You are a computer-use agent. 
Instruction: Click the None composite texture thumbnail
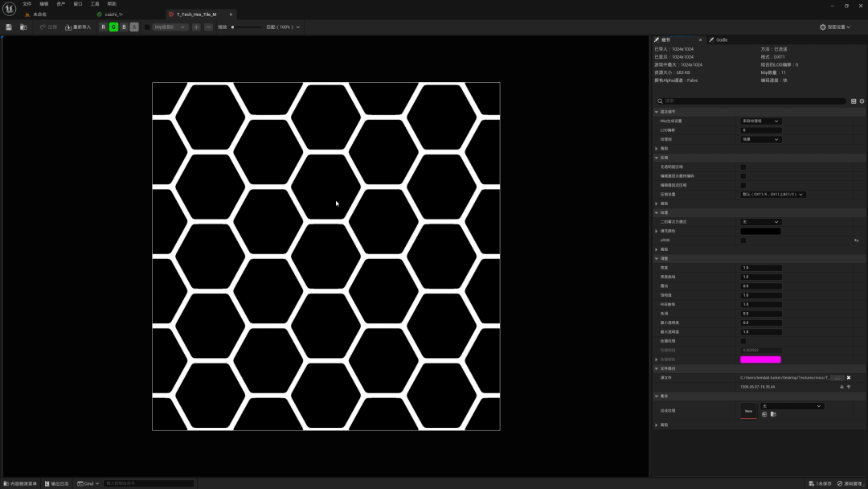(x=748, y=411)
